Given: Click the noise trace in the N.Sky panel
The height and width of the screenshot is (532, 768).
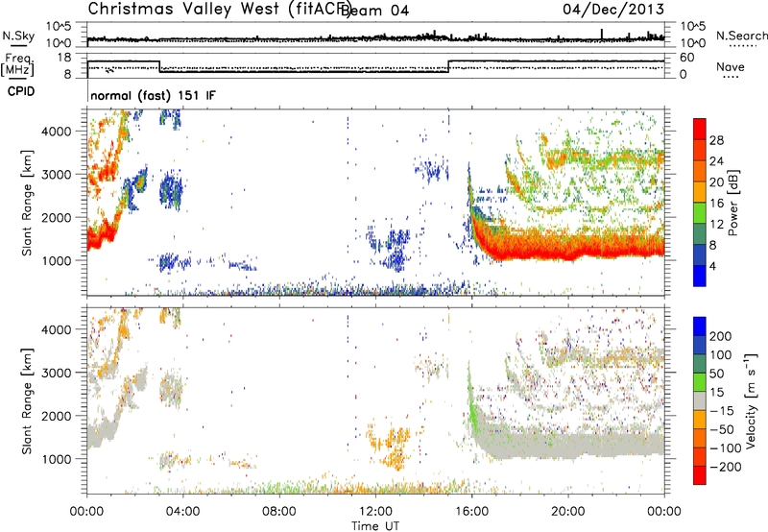Looking at the screenshot, I should [x=375, y=38].
